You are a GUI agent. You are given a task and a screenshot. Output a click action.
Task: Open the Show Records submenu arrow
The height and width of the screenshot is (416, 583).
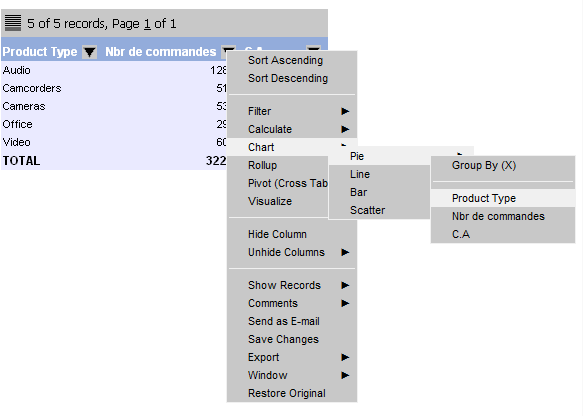345,285
